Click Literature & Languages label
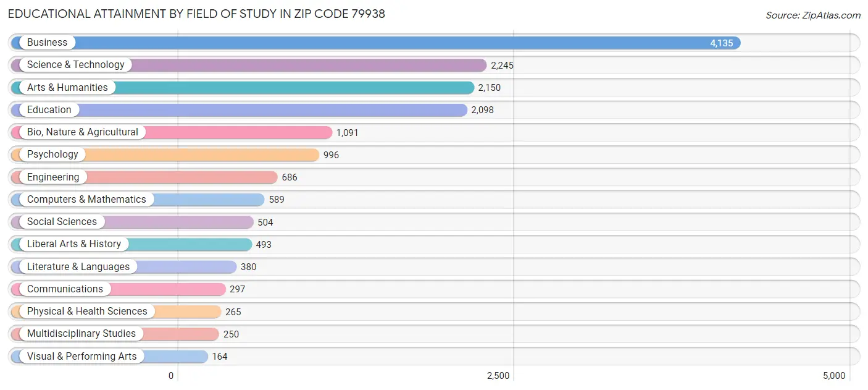The width and height of the screenshot is (868, 390). (x=78, y=267)
